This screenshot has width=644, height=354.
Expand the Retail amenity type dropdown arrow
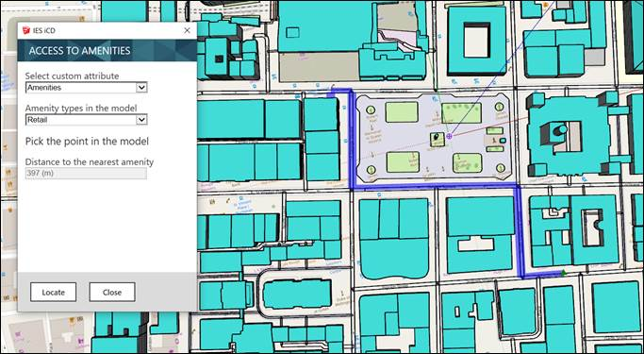pos(141,120)
